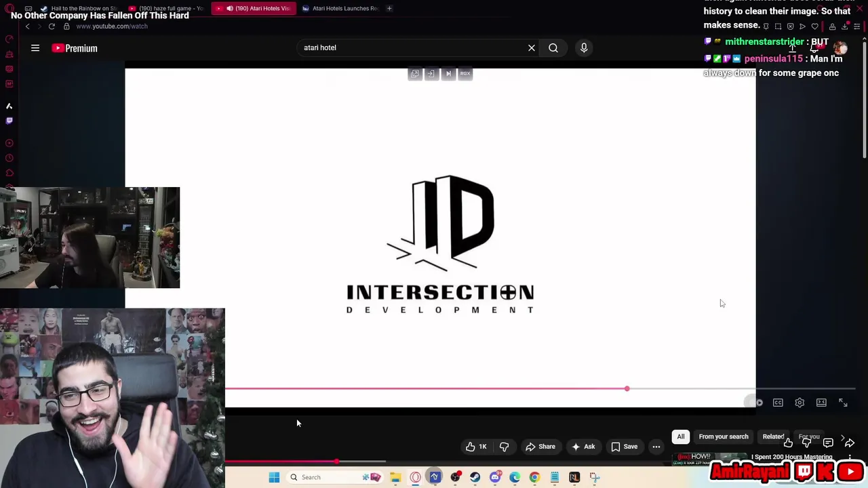The width and height of the screenshot is (868, 488).
Task: Share the video
Action: (540, 447)
